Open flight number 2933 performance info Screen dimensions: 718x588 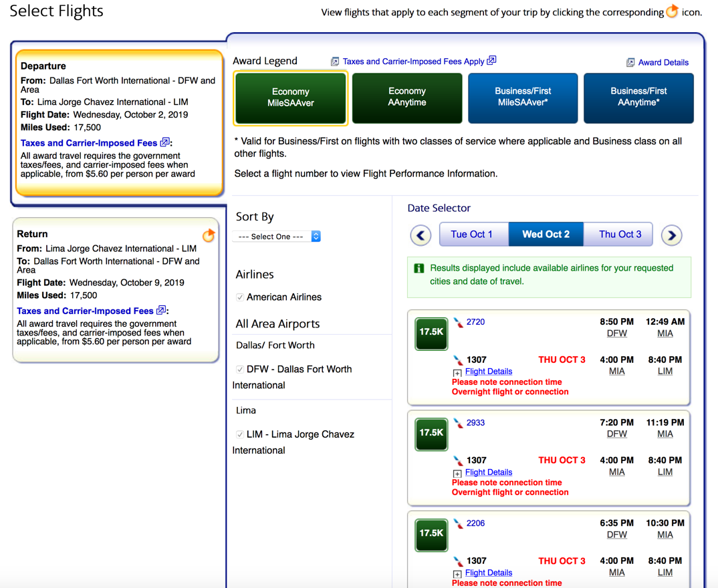tap(475, 423)
